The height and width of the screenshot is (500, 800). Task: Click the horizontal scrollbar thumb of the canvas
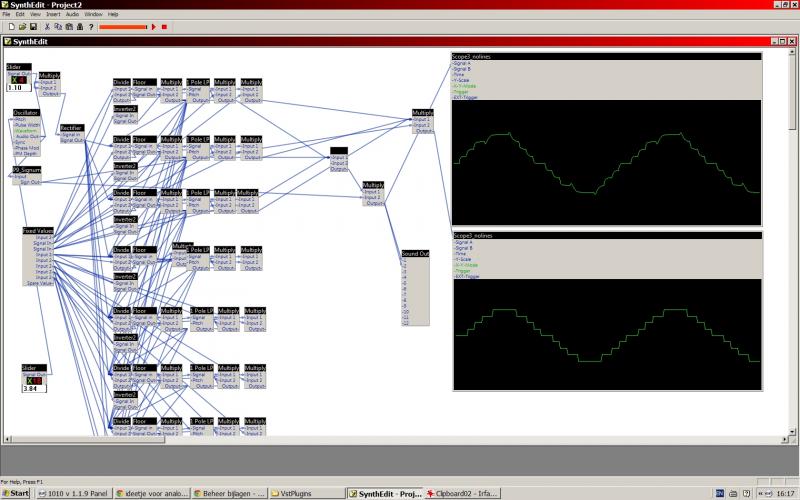point(88,439)
